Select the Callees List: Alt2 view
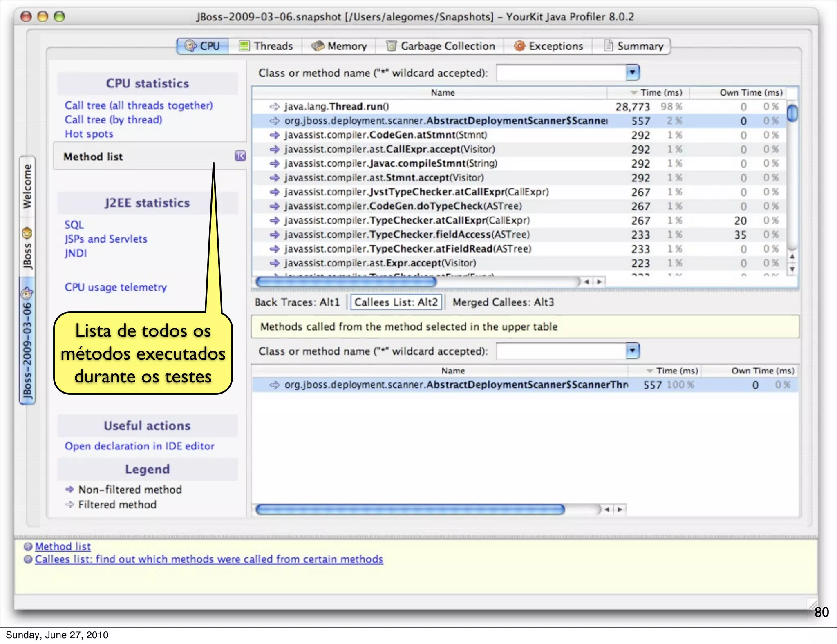The width and height of the screenshot is (837, 644). click(x=396, y=302)
